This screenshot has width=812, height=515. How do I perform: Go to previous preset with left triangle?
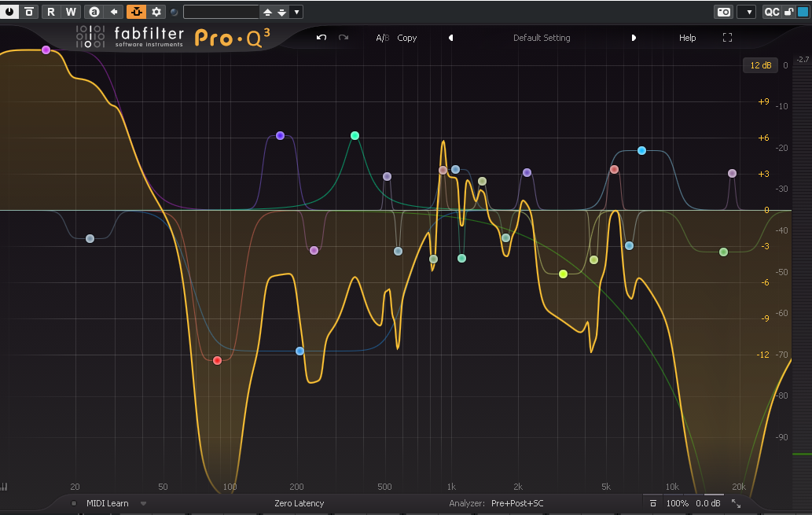click(451, 38)
